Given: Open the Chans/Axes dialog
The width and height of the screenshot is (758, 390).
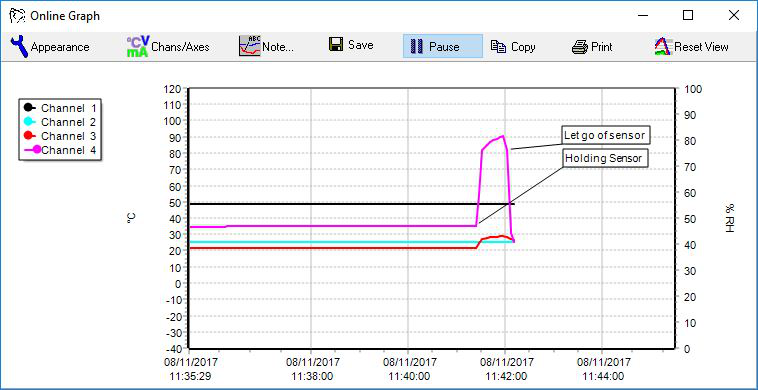Looking at the screenshot, I should [x=168, y=47].
